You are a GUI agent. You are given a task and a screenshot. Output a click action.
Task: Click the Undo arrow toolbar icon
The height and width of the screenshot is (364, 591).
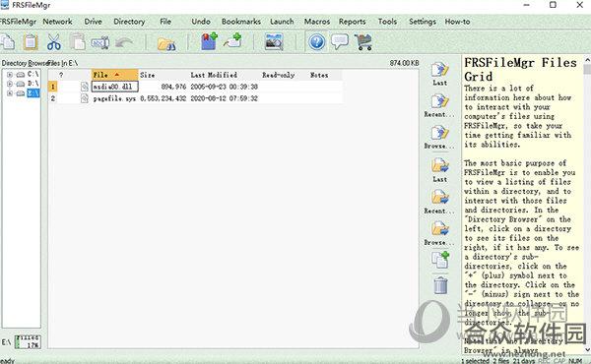coord(124,42)
